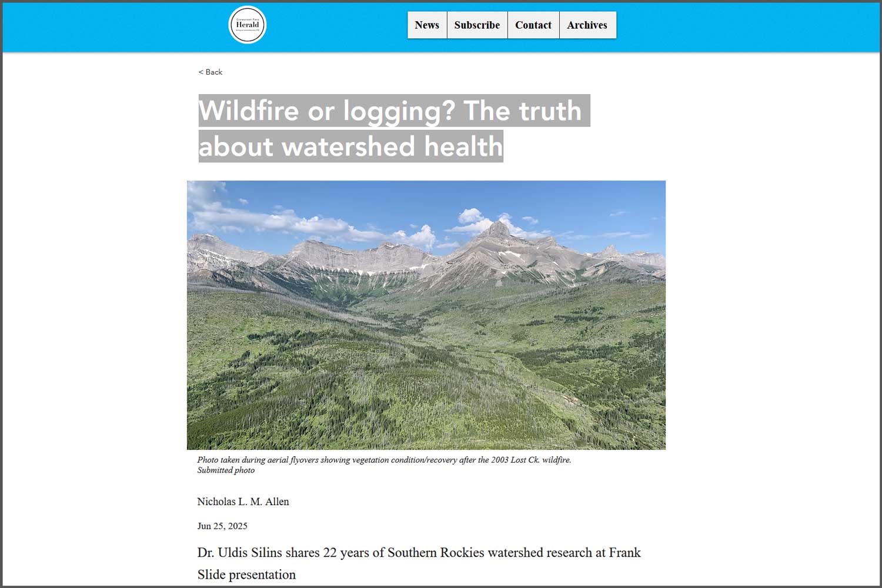The image size is (882, 588).
Task: Open the aerial mountain wildfire recovery photo
Action: [426, 315]
